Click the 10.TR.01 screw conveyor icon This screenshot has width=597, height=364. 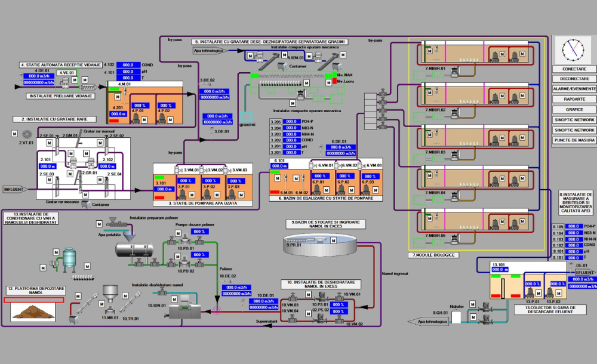pyautogui.click(x=131, y=303)
